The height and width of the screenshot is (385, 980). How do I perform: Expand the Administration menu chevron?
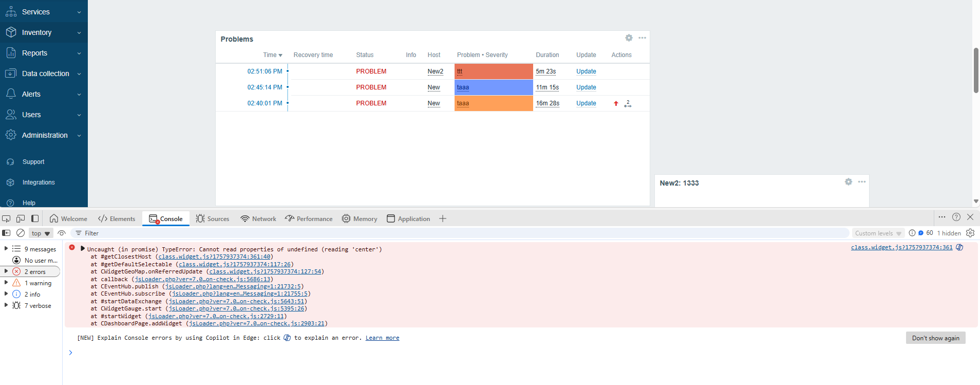click(x=79, y=135)
